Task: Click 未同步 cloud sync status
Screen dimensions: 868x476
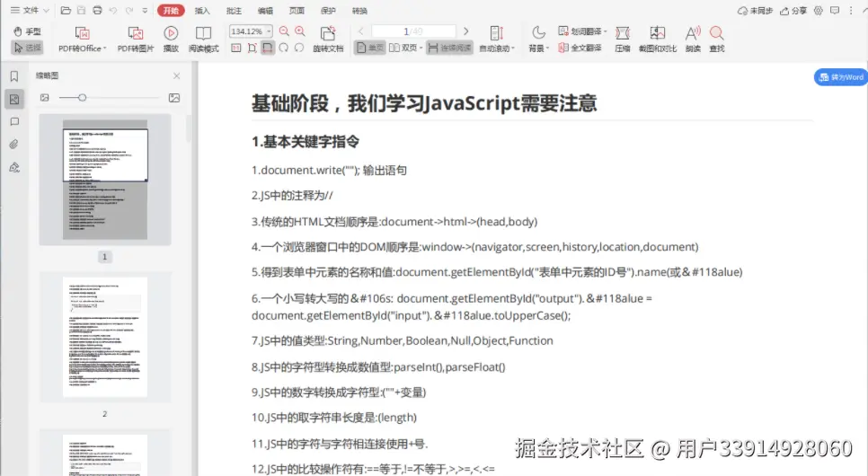Action: 755,11
